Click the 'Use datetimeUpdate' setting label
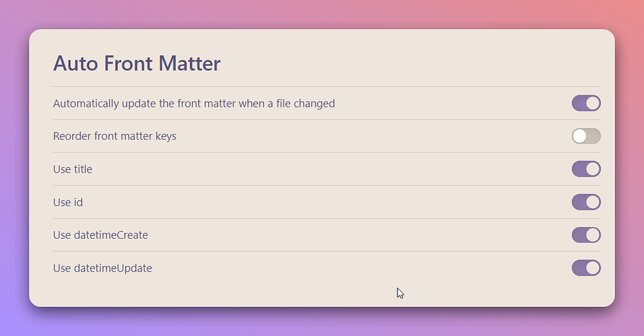The image size is (644, 336). [102, 268]
